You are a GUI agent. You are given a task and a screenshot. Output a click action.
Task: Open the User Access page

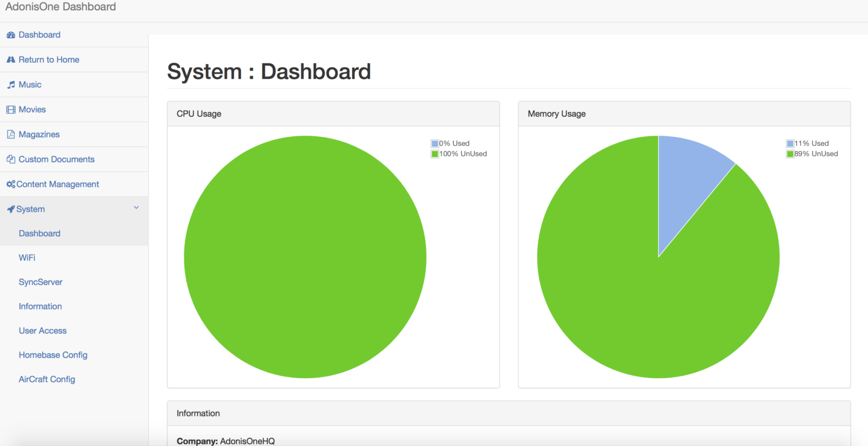(x=43, y=331)
